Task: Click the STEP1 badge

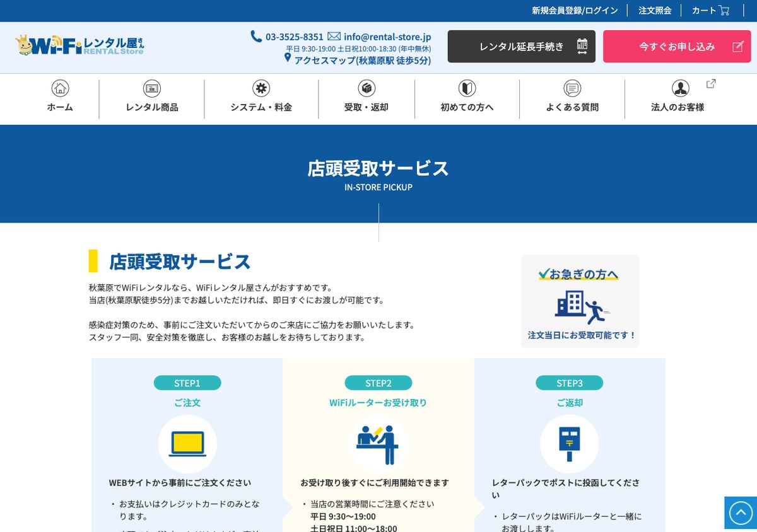Action: (187, 383)
